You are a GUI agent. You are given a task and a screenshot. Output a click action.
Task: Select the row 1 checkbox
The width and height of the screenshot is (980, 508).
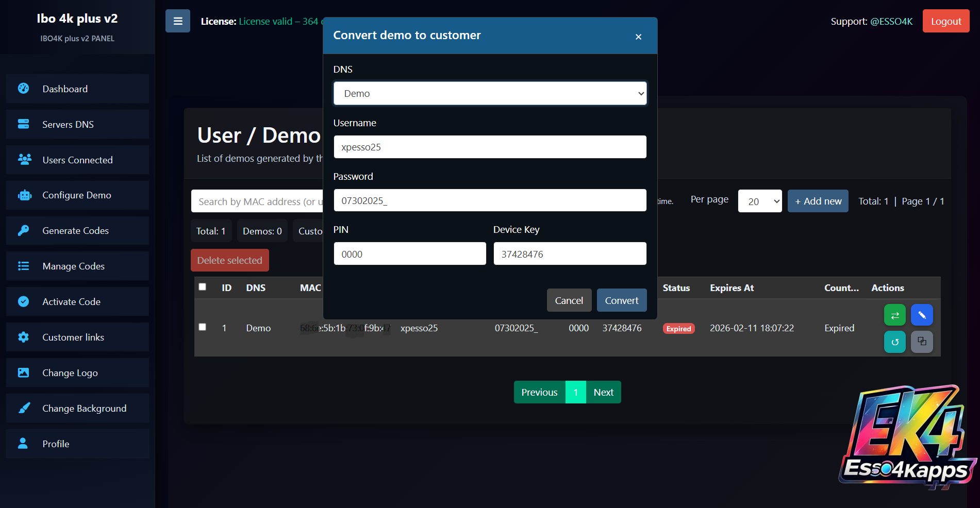[x=203, y=327]
